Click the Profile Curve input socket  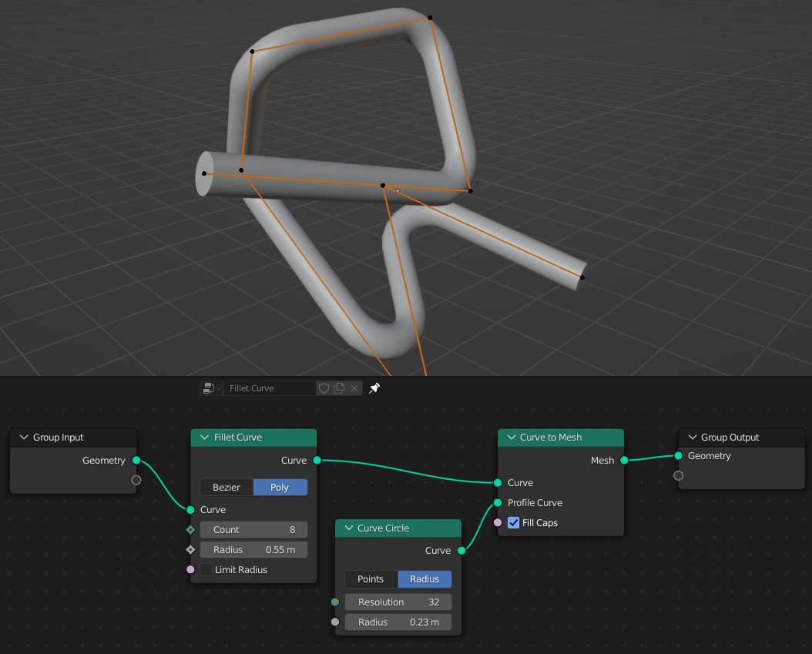pos(497,502)
